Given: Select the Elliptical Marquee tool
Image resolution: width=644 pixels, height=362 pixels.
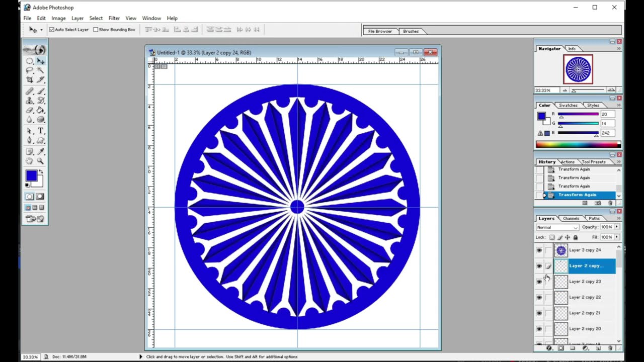Looking at the screenshot, I should point(30,61).
